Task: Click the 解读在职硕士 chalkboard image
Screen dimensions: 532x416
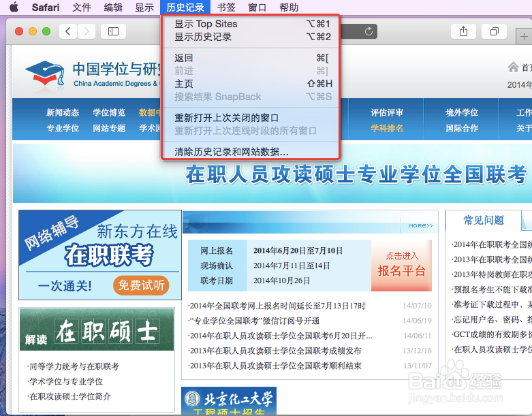Action: pos(97,330)
